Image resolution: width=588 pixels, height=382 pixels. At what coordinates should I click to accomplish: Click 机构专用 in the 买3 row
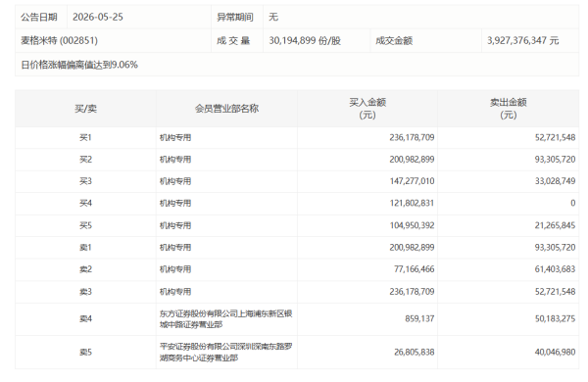175,181
